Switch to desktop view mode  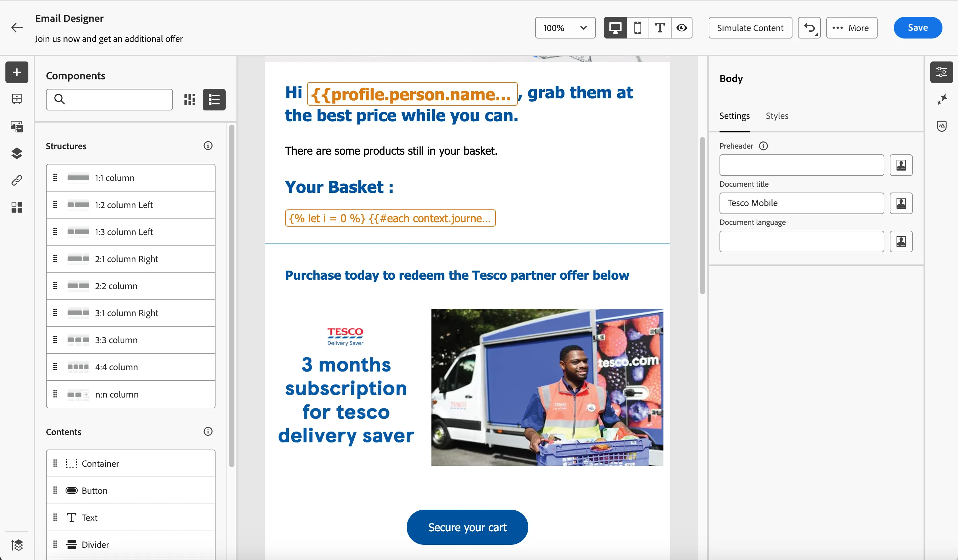click(615, 28)
